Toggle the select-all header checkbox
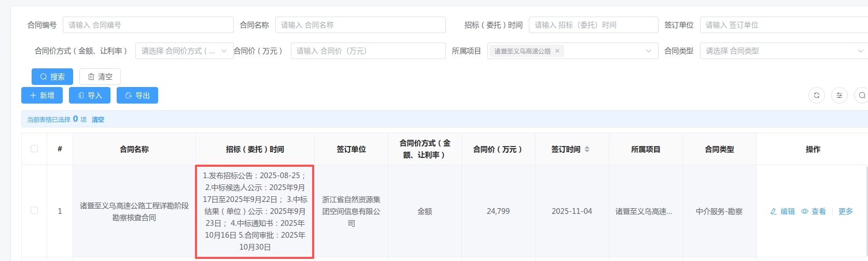 coord(34,149)
